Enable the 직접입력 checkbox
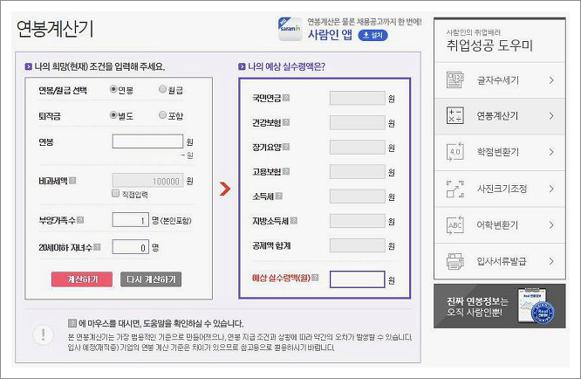Screen dimensions: 581x379 (116, 193)
